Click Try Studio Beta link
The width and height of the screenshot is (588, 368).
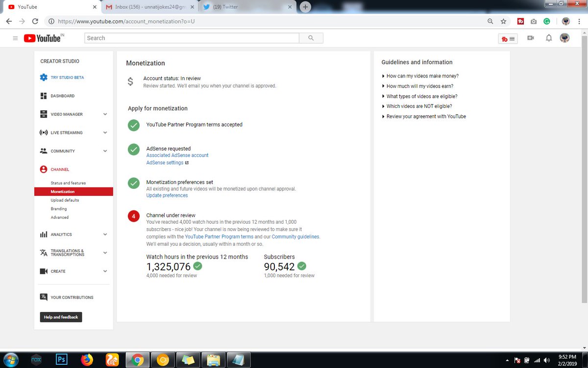pos(67,78)
